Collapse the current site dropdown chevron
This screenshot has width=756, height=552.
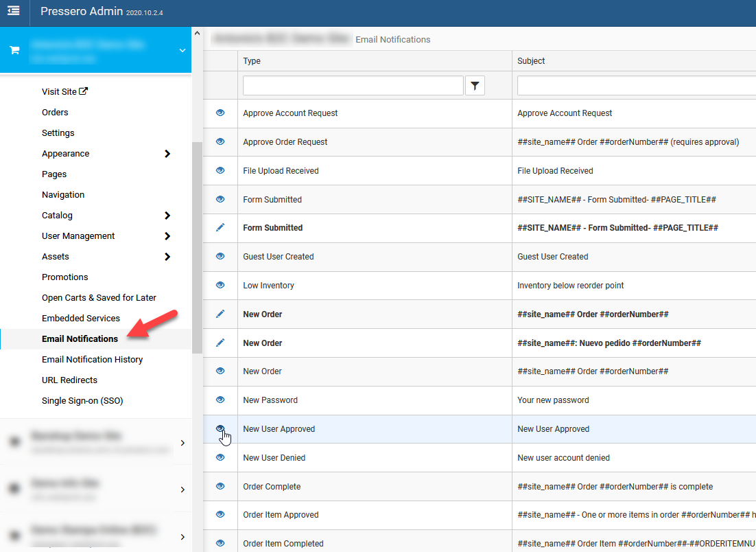182,50
